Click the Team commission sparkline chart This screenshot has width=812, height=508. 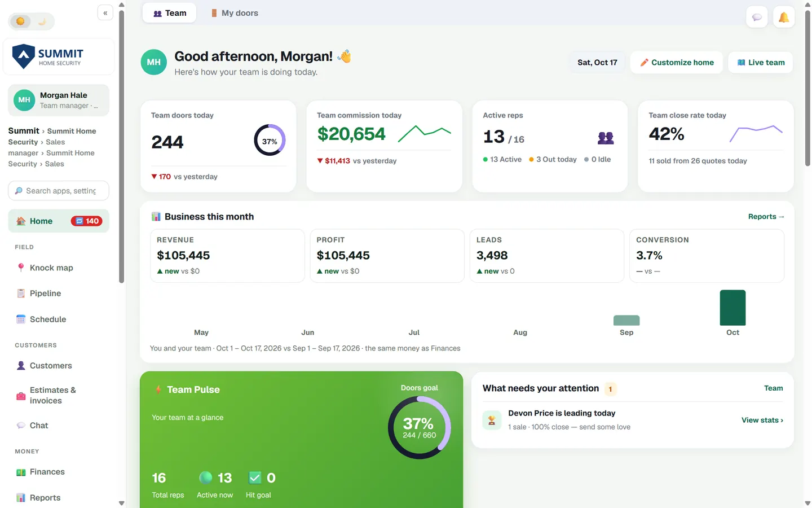[425, 133]
